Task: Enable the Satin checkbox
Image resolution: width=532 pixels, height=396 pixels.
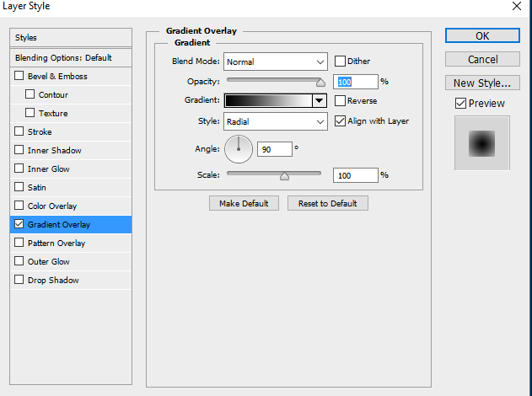Action: (19, 187)
